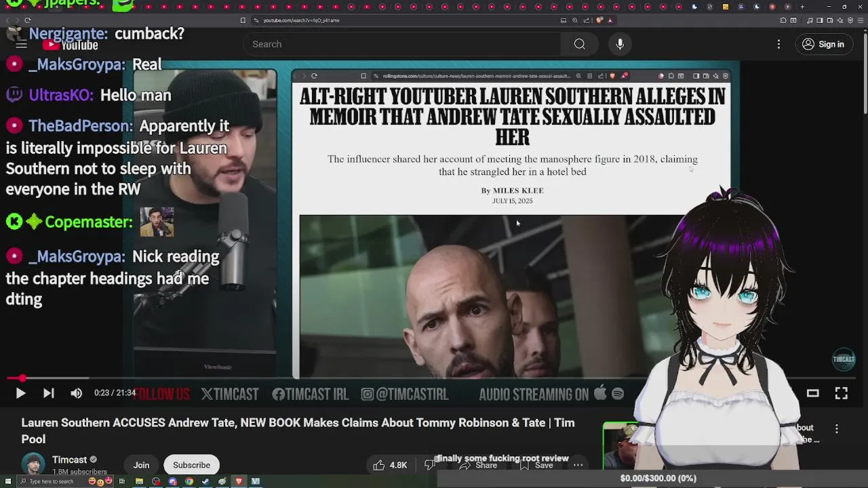The height and width of the screenshot is (488, 868).
Task: Click the Join membership button
Action: [141, 465]
